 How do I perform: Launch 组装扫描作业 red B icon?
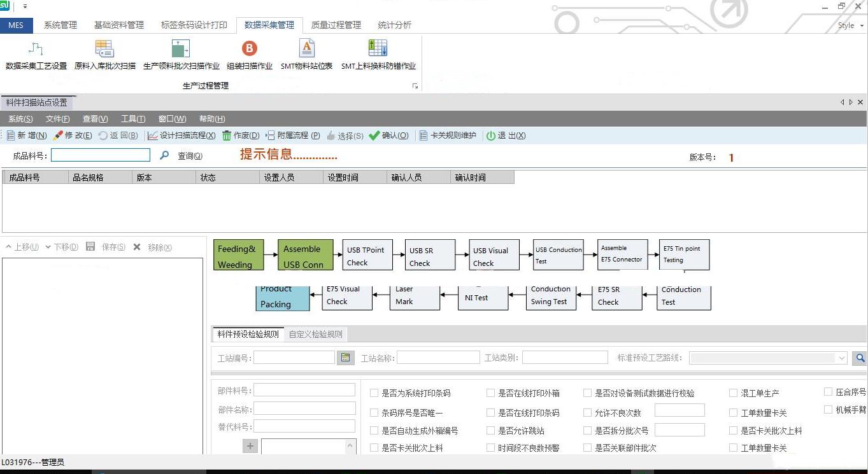(x=250, y=50)
